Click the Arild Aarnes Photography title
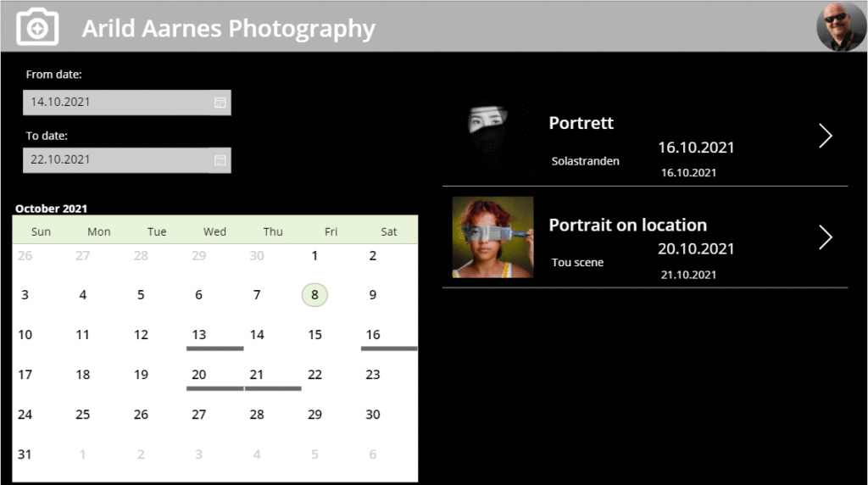The width and height of the screenshot is (868, 485). 229,29
